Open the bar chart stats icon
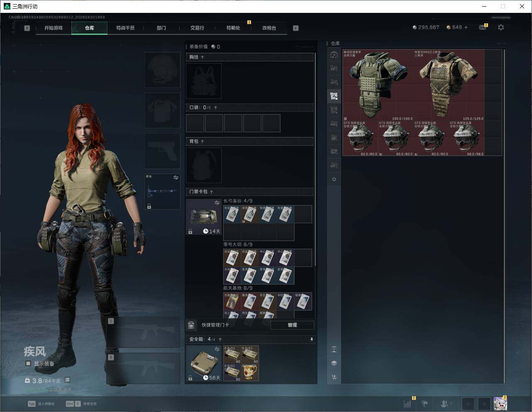Image resolution: width=532 pixels, height=412 pixels. (408, 404)
